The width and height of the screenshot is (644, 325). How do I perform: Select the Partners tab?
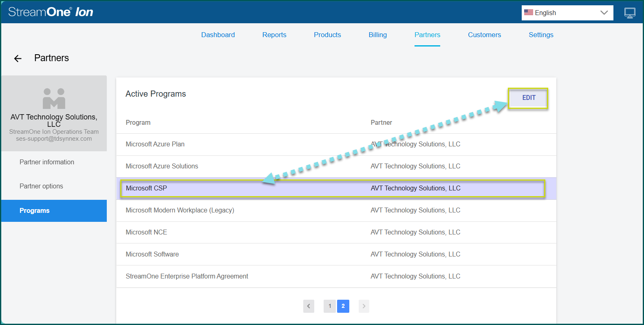[x=427, y=35]
